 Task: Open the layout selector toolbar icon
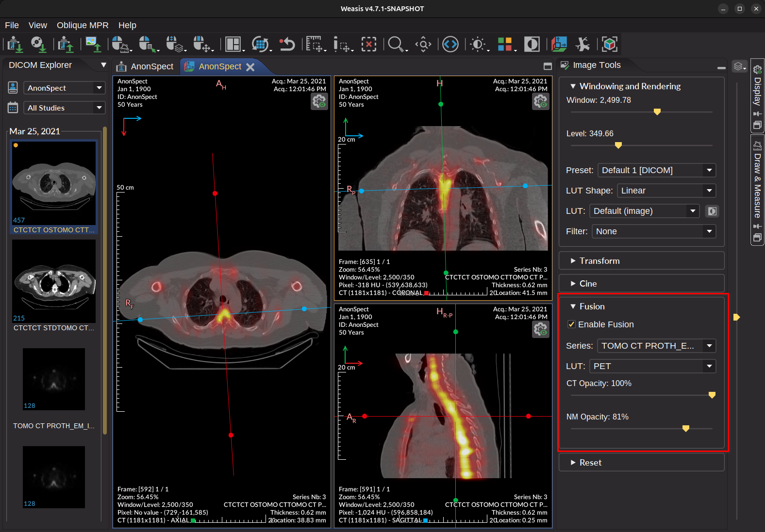(234, 45)
